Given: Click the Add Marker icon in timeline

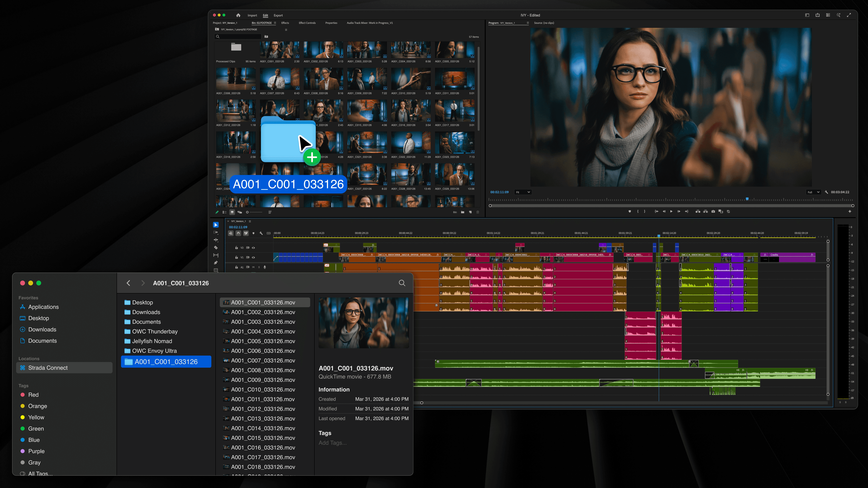Looking at the screenshot, I should point(253,233).
